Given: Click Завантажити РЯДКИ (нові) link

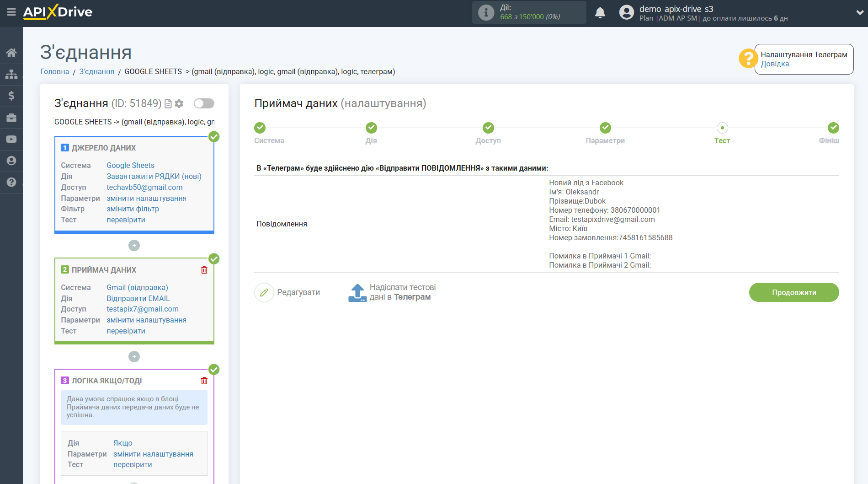Looking at the screenshot, I should [154, 176].
